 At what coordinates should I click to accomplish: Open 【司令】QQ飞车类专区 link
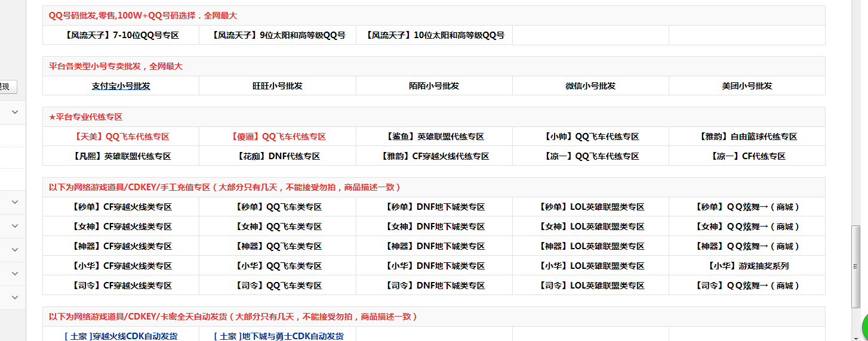click(278, 286)
